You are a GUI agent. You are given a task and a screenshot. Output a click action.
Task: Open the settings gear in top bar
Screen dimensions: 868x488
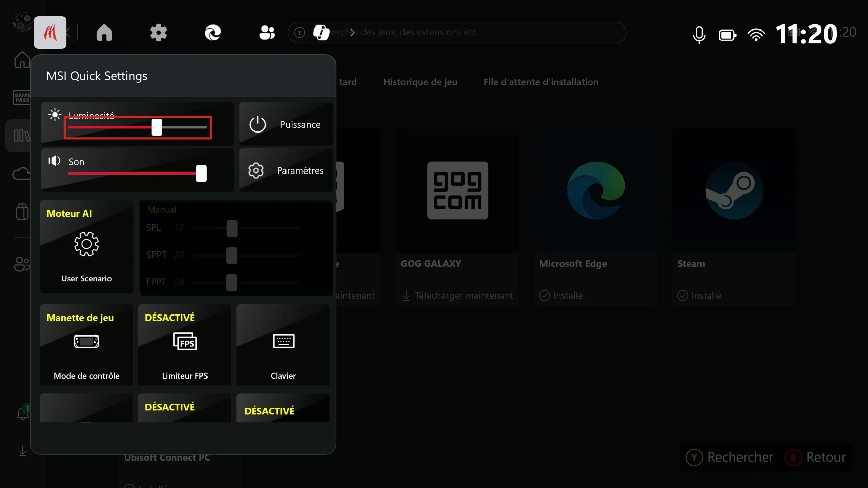tap(158, 33)
